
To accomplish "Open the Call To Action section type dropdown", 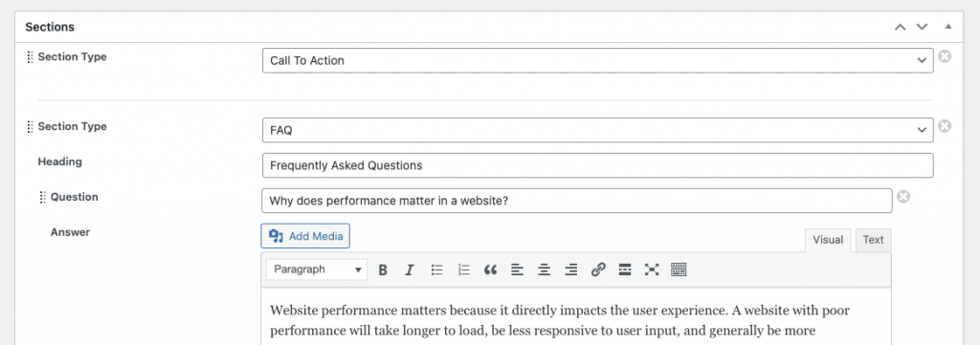I will pos(598,60).
